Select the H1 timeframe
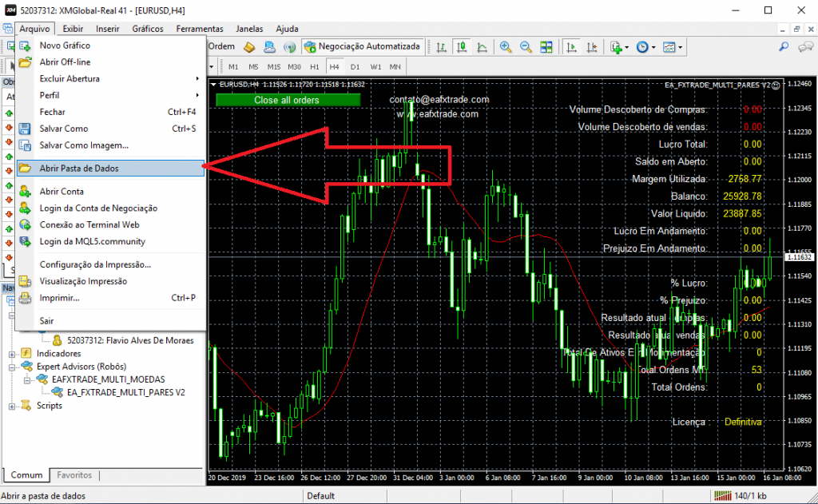818x504 pixels. [x=315, y=67]
